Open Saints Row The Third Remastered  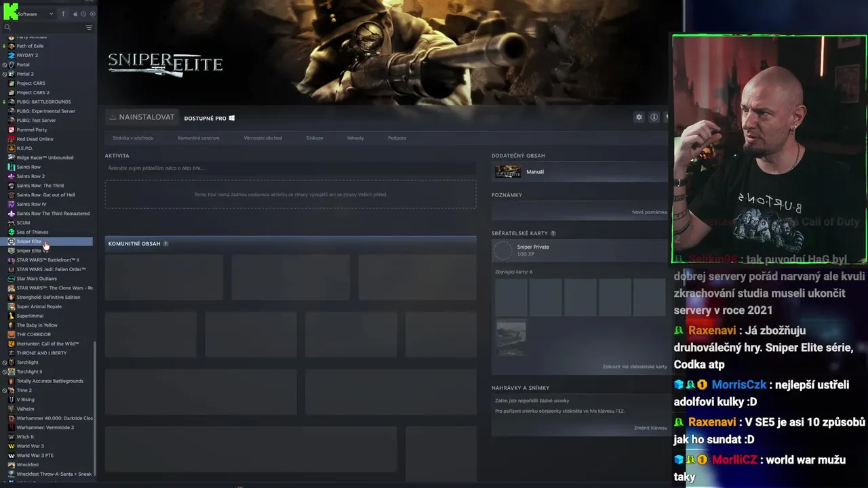pos(53,213)
